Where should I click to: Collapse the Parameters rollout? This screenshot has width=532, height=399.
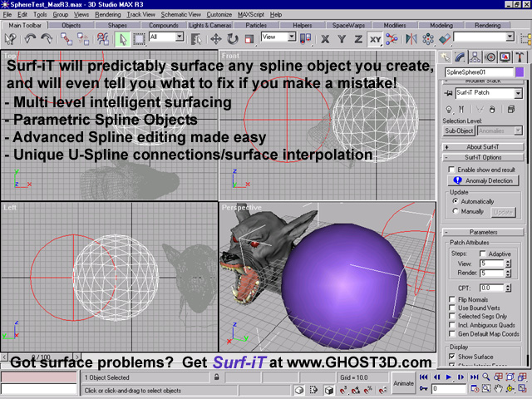(x=483, y=233)
